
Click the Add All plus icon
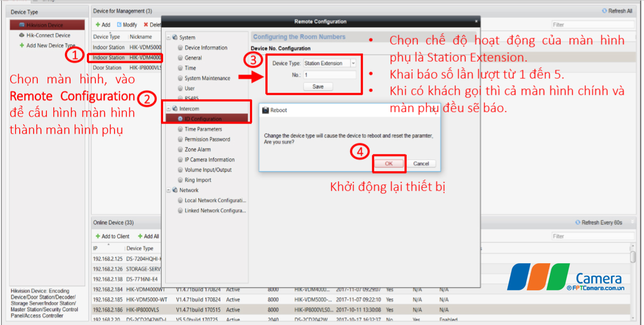click(140, 237)
